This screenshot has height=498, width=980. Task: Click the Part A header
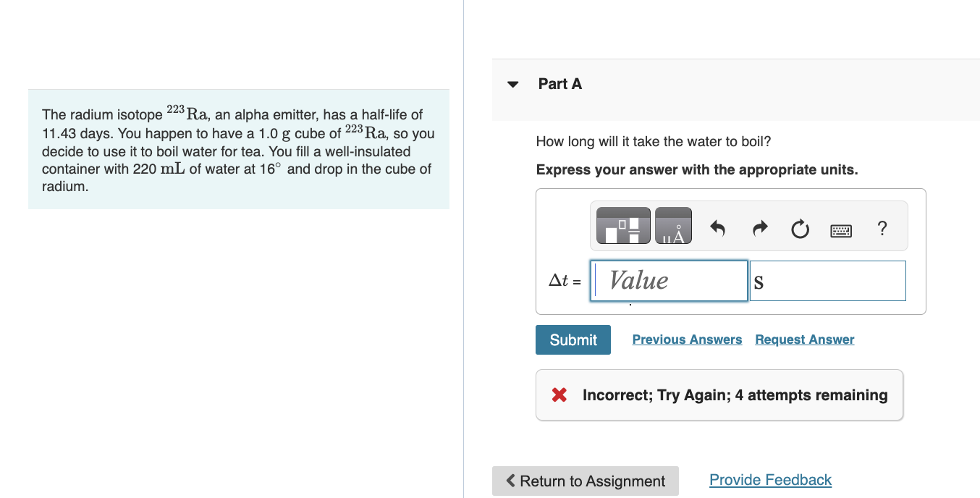(x=560, y=84)
